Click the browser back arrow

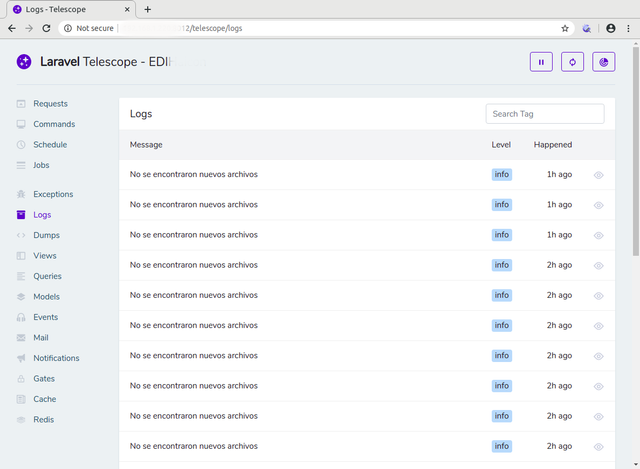12,28
